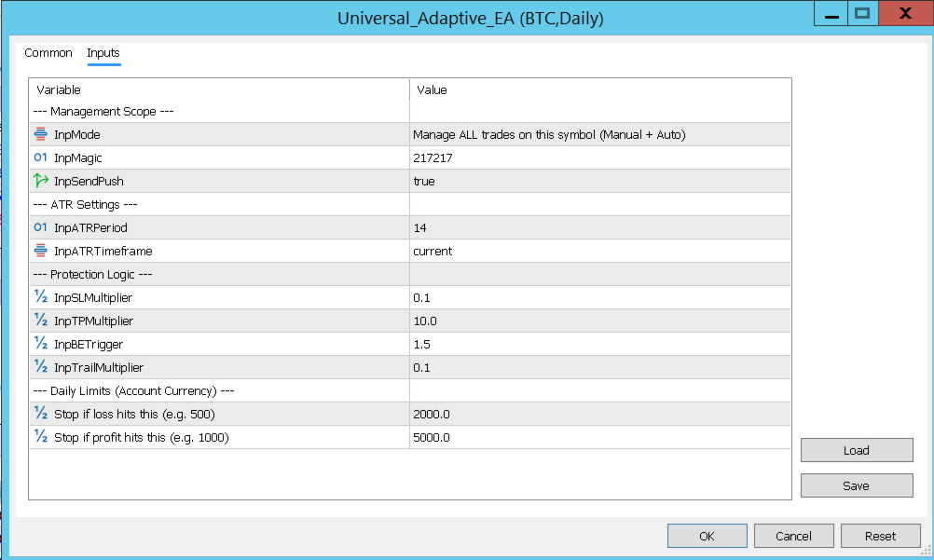
Task: Click the integer icon beside InpMagic
Action: tap(40, 157)
